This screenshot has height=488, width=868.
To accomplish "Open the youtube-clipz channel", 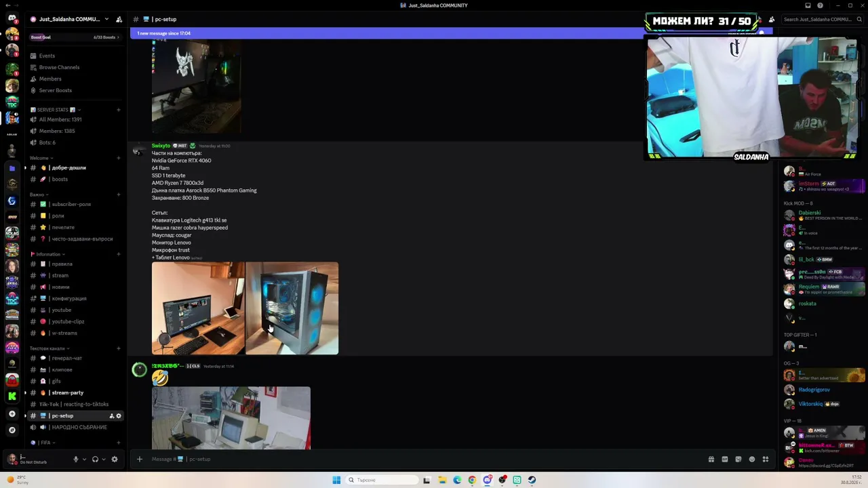I will pyautogui.click(x=76, y=321).
